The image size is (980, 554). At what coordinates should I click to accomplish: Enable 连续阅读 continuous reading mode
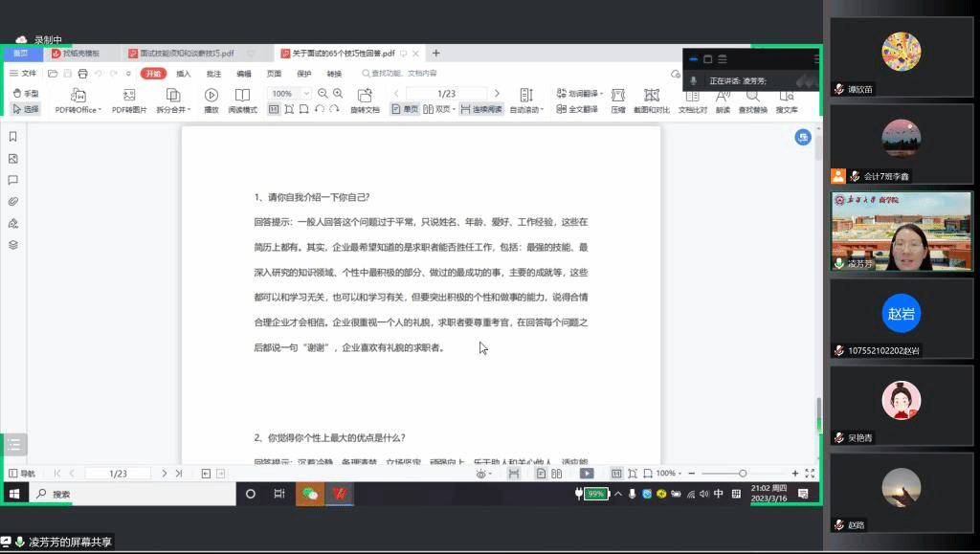[x=480, y=109]
